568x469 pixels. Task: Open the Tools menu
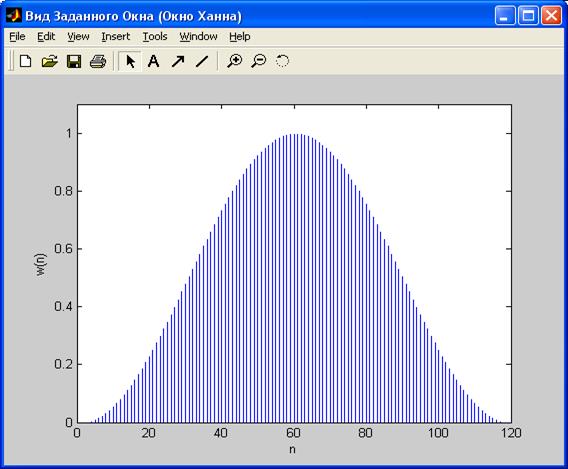tap(155, 37)
